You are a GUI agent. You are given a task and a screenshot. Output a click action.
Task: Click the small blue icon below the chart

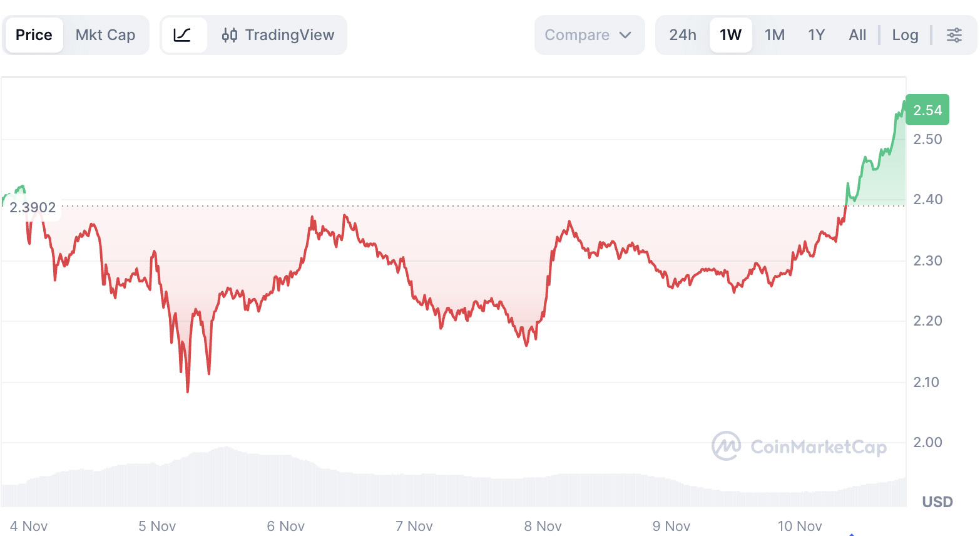852,533
